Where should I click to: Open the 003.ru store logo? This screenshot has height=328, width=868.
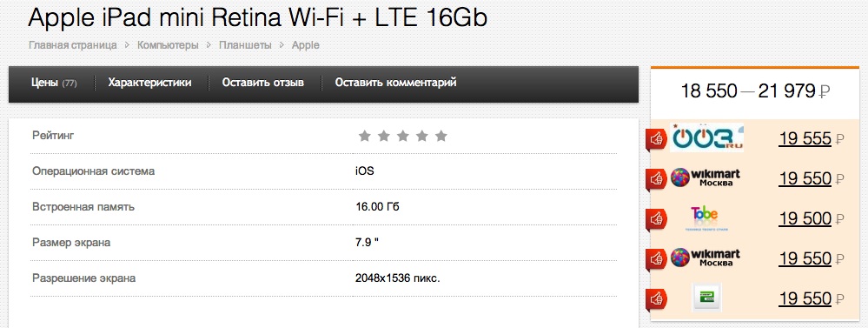[x=706, y=137]
